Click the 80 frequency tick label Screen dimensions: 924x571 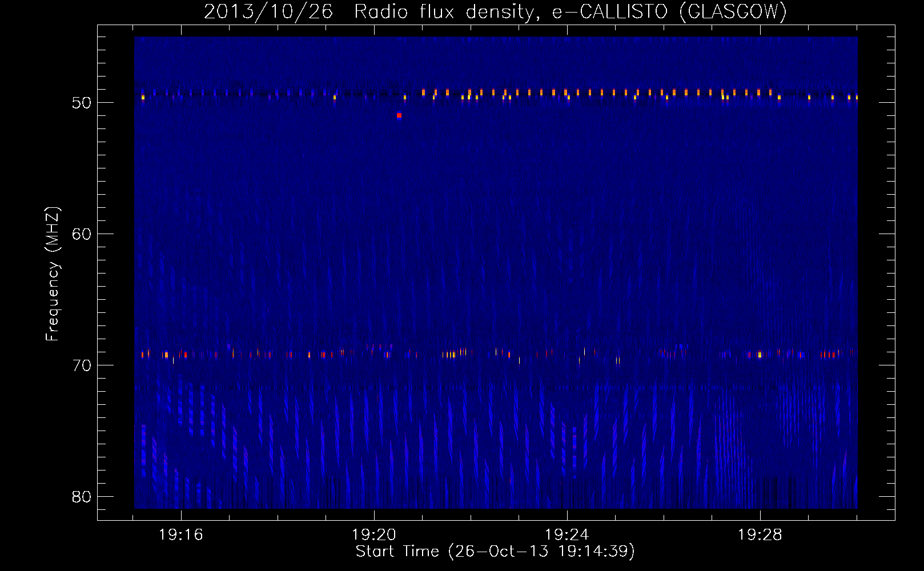[82, 497]
